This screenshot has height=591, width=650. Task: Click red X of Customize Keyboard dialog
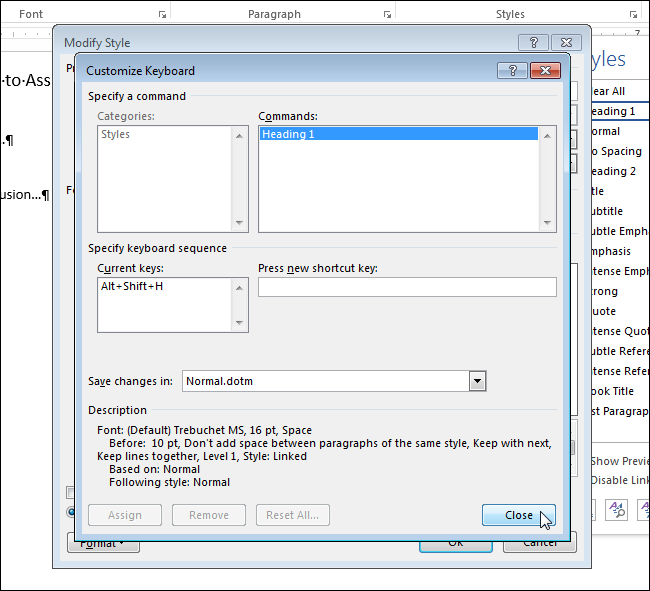click(x=545, y=71)
